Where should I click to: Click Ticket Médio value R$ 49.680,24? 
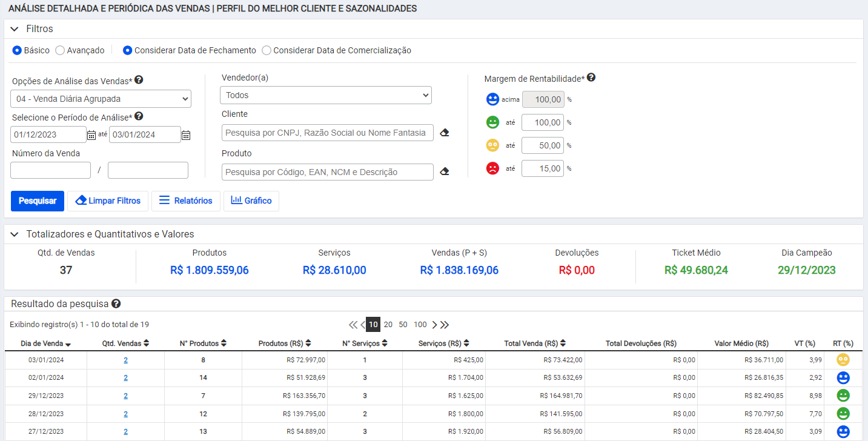pos(696,270)
